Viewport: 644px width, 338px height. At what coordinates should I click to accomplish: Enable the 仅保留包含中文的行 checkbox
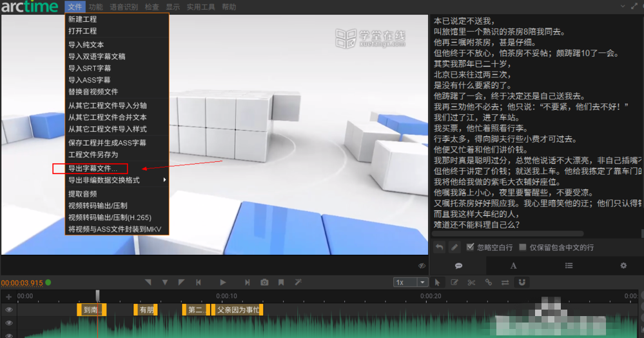point(523,247)
